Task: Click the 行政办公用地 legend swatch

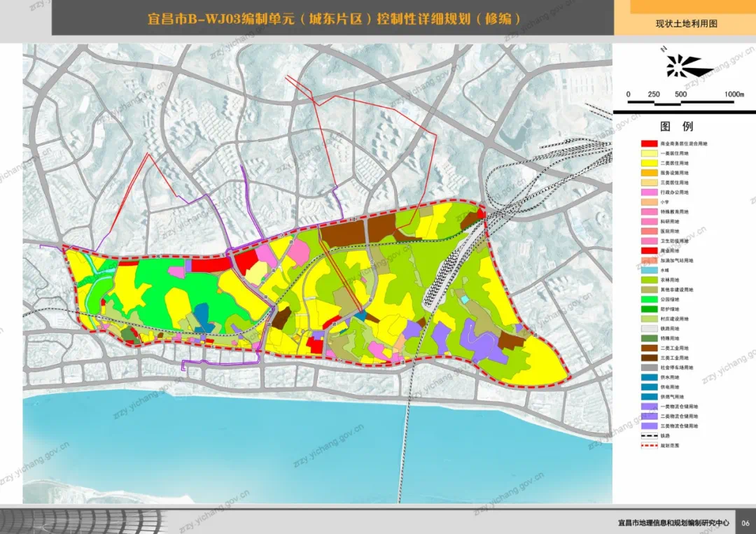Action: point(650,192)
